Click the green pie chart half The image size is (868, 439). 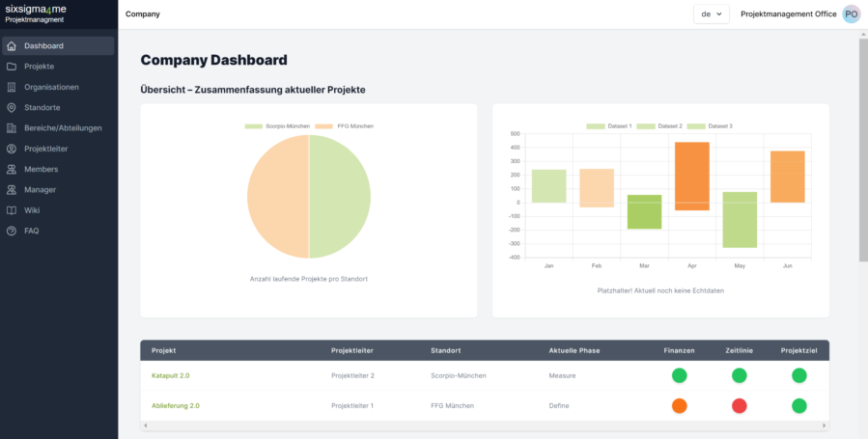point(340,196)
